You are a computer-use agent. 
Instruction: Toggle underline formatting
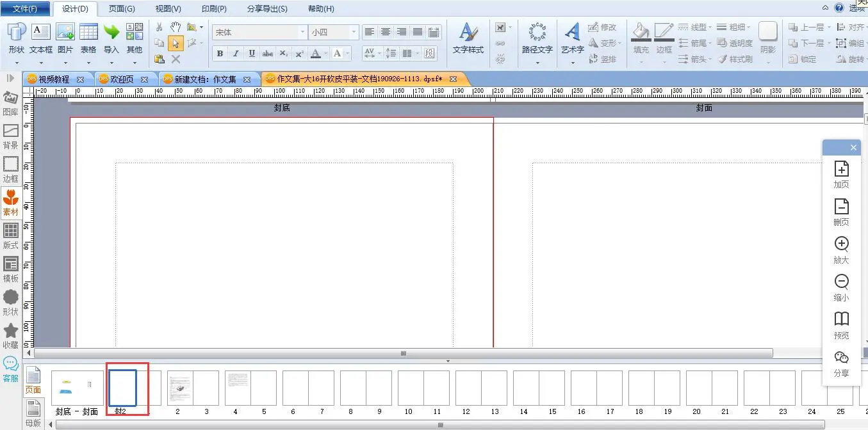pyautogui.click(x=252, y=54)
